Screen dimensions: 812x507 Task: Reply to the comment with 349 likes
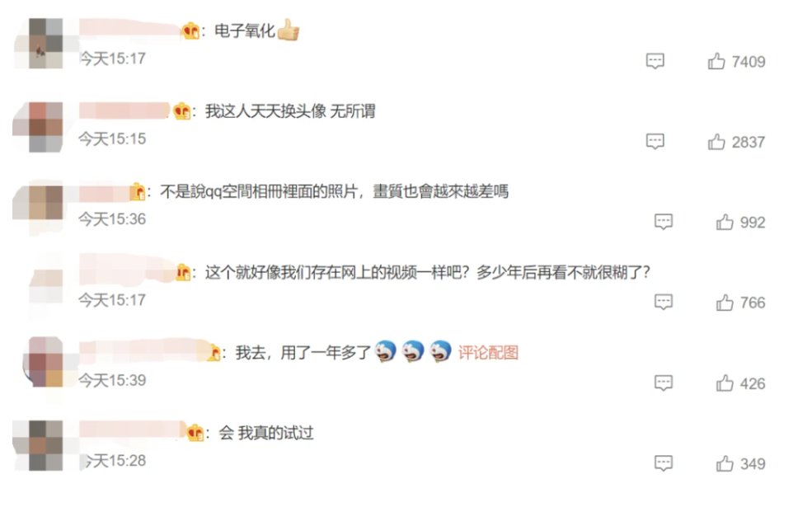[x=663, y=463]
